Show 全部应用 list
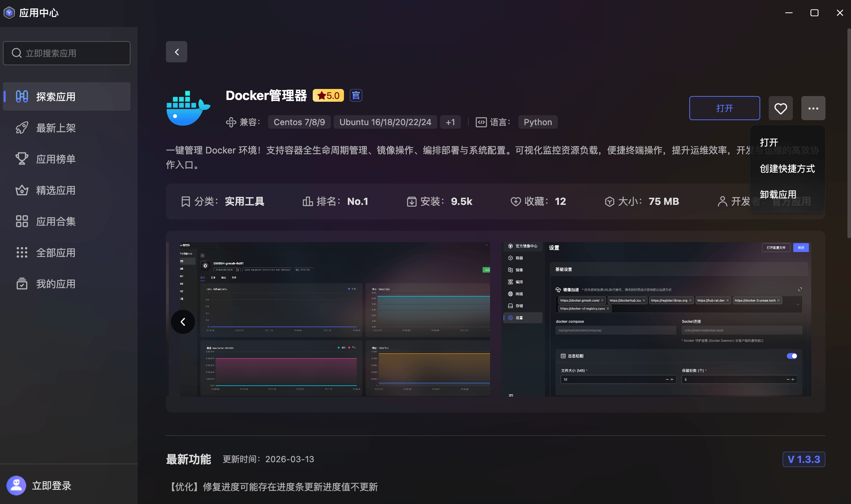The height and width of the screenshot is (504, 851). click(67, 252)
